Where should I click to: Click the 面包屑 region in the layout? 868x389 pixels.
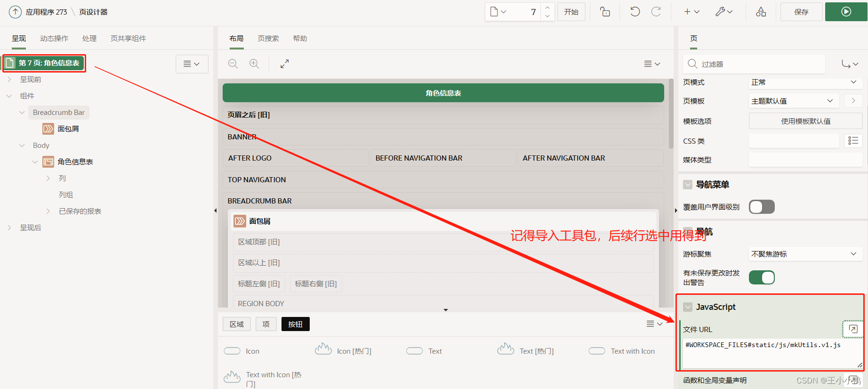443,221
